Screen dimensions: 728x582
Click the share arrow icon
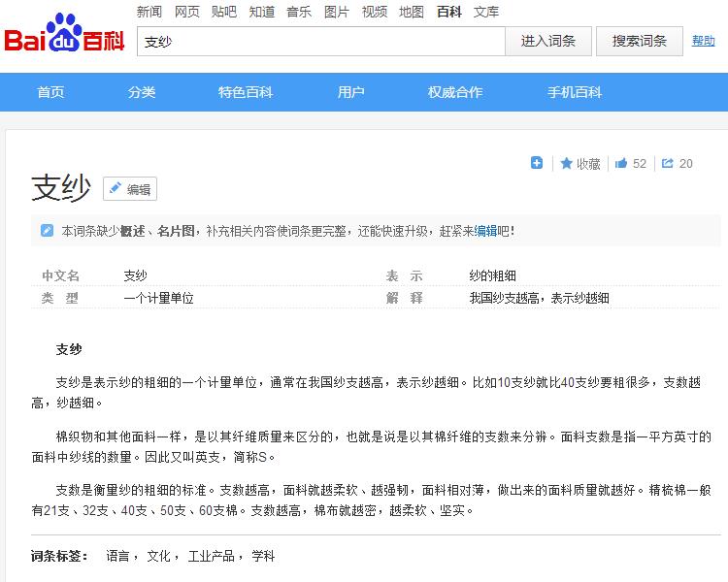[x=668, y=163]
